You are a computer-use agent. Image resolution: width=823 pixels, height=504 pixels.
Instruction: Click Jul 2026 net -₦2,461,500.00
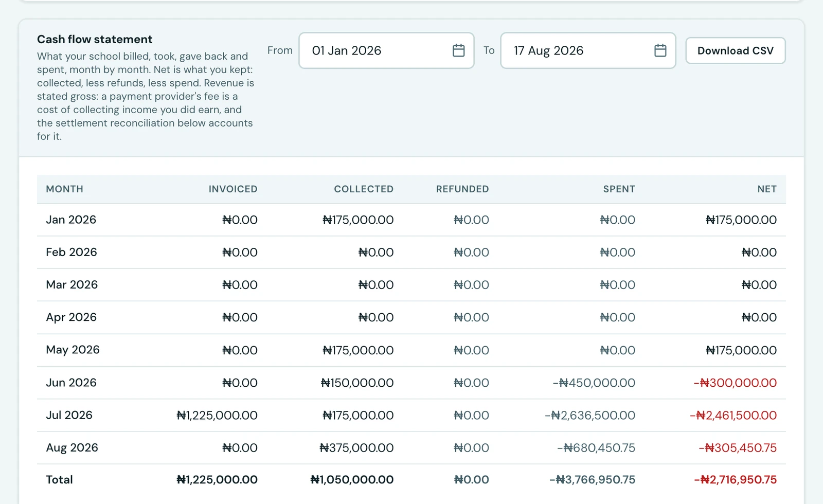733,415
